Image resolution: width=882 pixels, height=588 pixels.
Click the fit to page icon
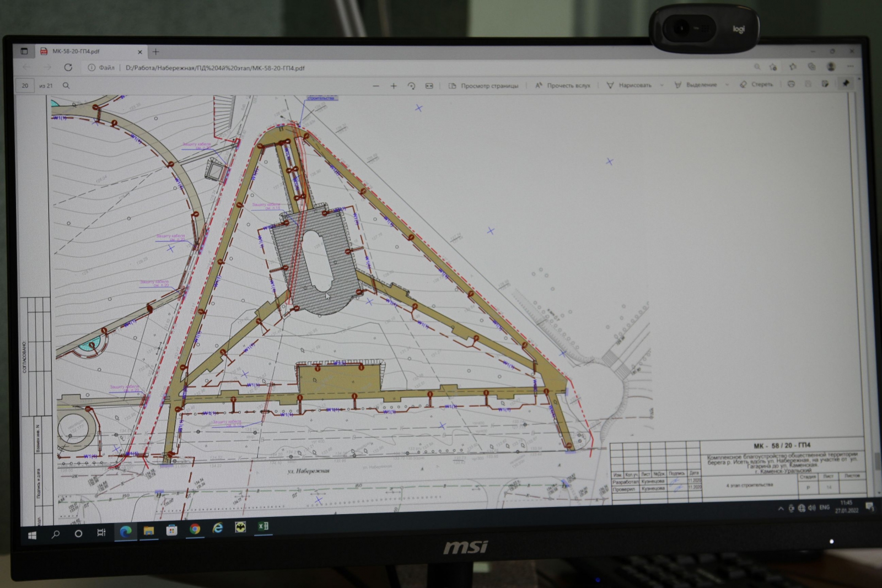(x=429, y=86)
